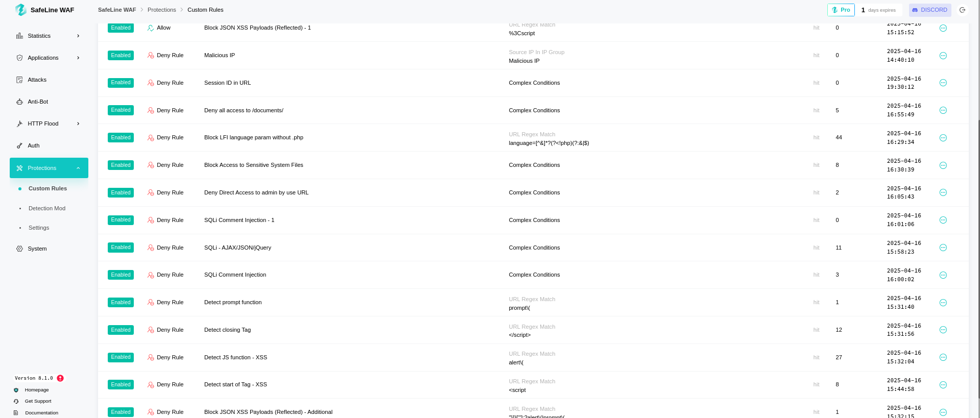Go to Protections breadcrumb
Viewport: 980px width, 418px height.
161,10
